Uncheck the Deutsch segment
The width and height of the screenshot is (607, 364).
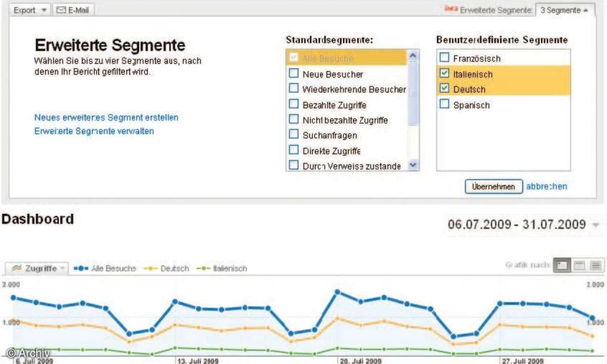pos(444,89)
